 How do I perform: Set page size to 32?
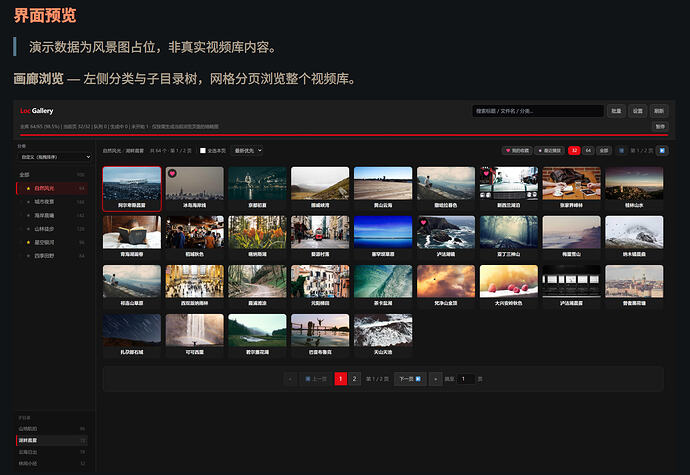[574, 151]
